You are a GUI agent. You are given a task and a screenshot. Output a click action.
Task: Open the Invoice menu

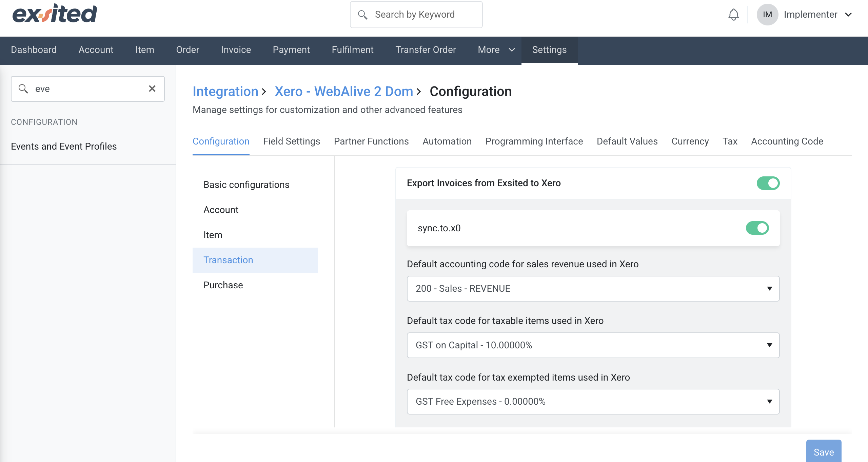pyautogui.click(x=236, y=50)
